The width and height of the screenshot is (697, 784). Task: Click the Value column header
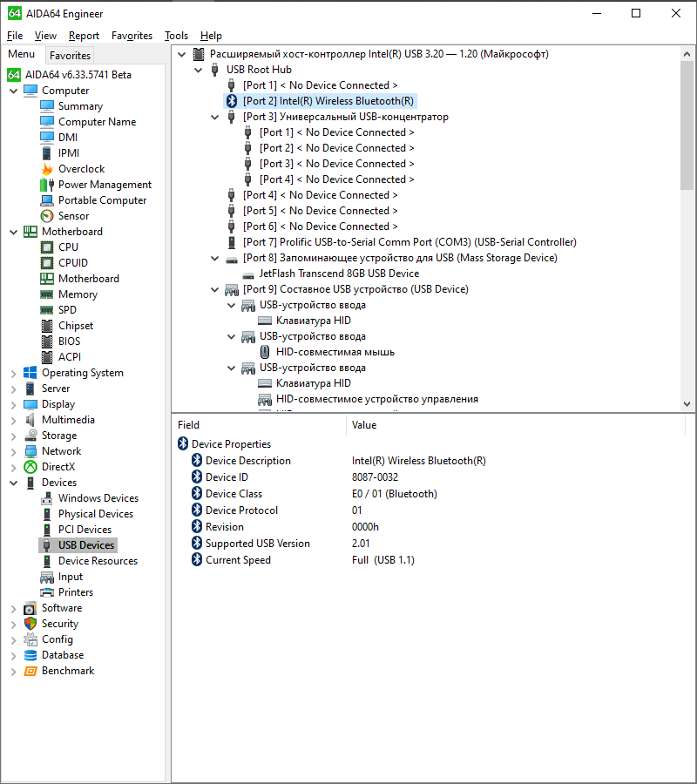[x=515, y=425]
